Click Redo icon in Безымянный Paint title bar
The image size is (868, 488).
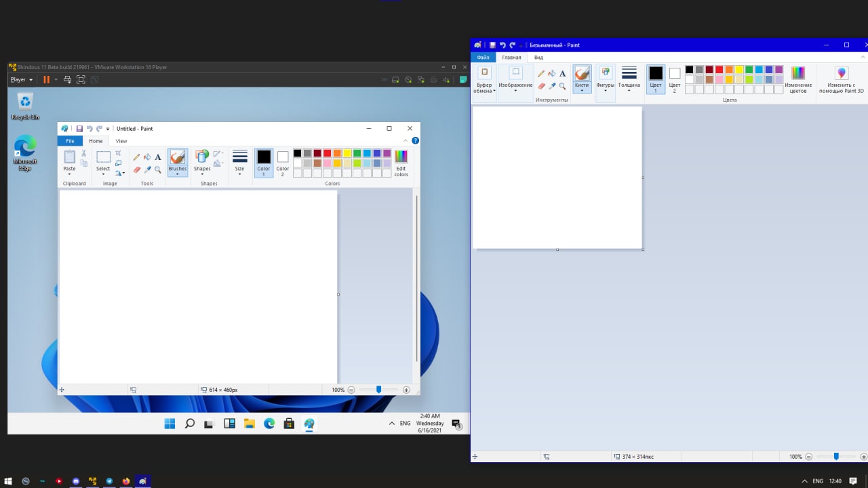click(513, 45)
